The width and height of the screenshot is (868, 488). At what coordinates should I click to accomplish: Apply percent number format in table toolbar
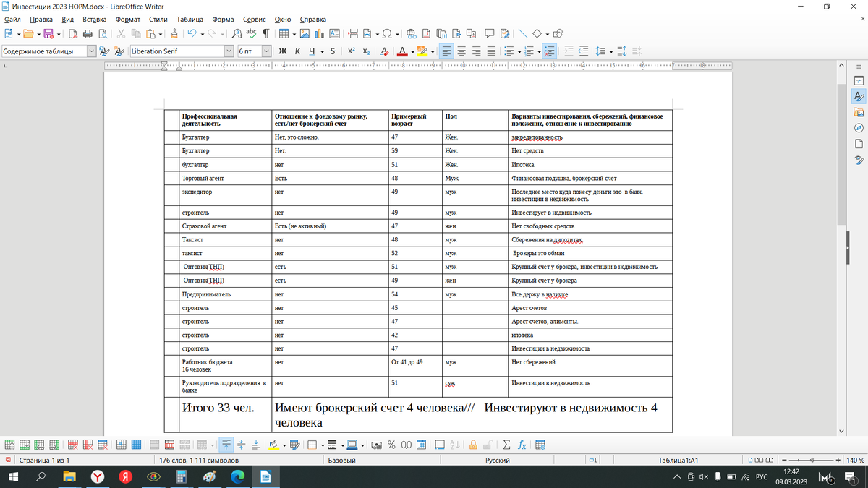click(391, 445)
